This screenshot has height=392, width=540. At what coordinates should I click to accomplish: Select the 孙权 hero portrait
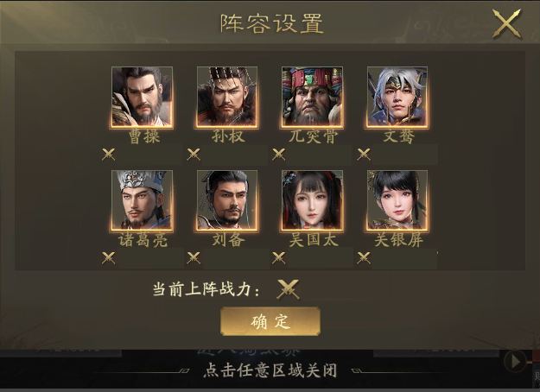click(227, 97)
